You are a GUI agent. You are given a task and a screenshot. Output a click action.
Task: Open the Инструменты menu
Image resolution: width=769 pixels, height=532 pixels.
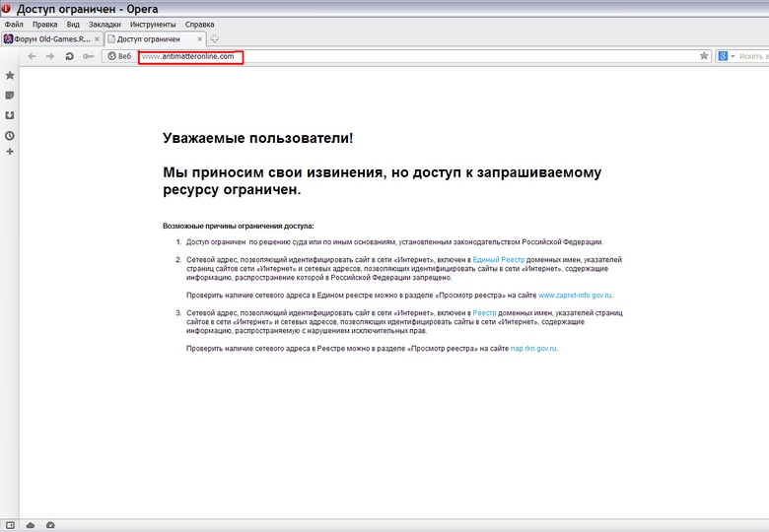click(x=153, y=25)
